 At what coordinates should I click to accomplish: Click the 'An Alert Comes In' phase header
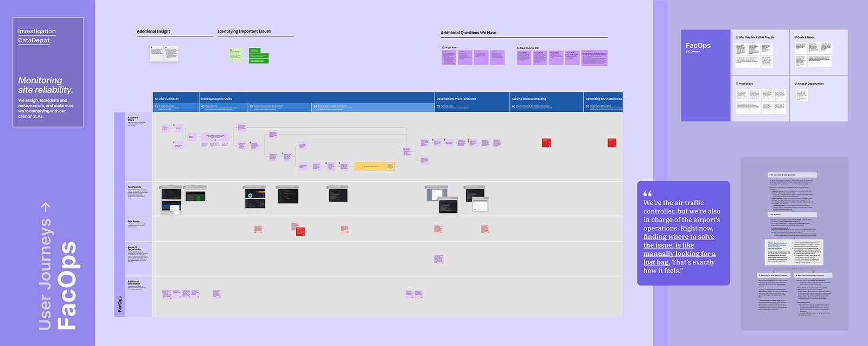point(176,98)
